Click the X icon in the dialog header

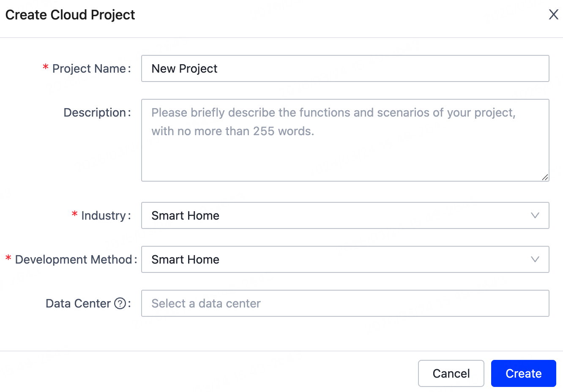tap(553, 14)
